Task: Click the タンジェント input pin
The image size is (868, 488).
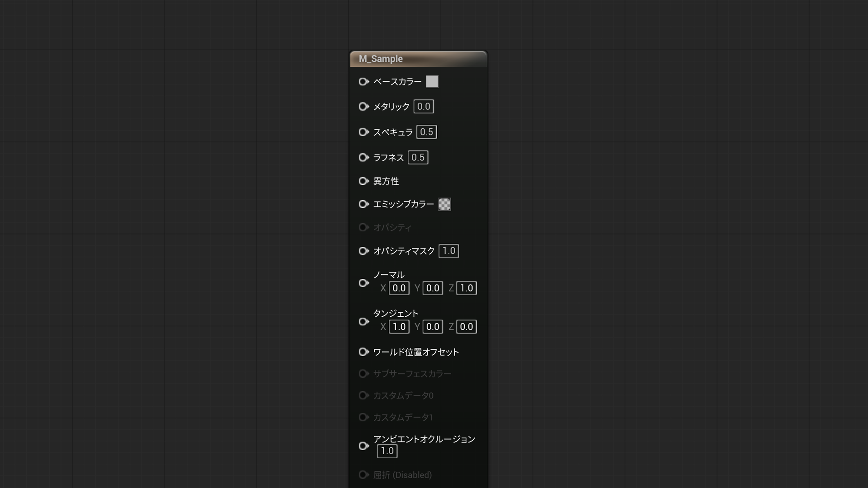Action: [x=363, y=322]
